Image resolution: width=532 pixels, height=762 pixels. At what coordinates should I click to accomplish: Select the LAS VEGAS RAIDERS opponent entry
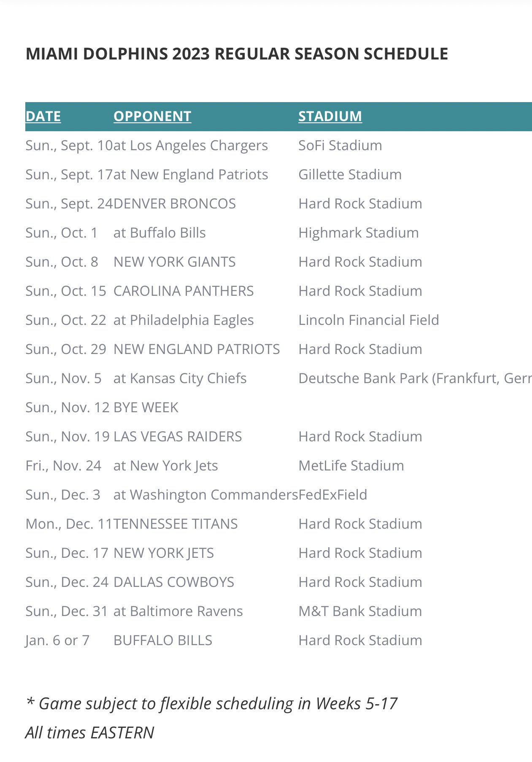point(178,437)
